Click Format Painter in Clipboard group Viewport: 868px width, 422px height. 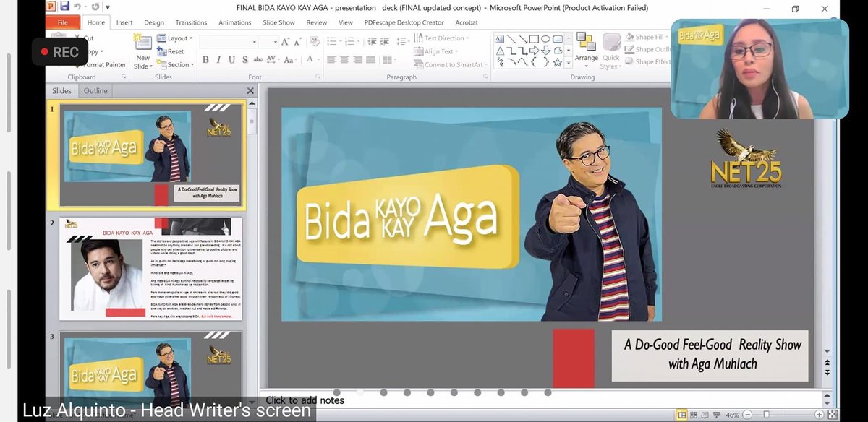click(x=99, y=64)
